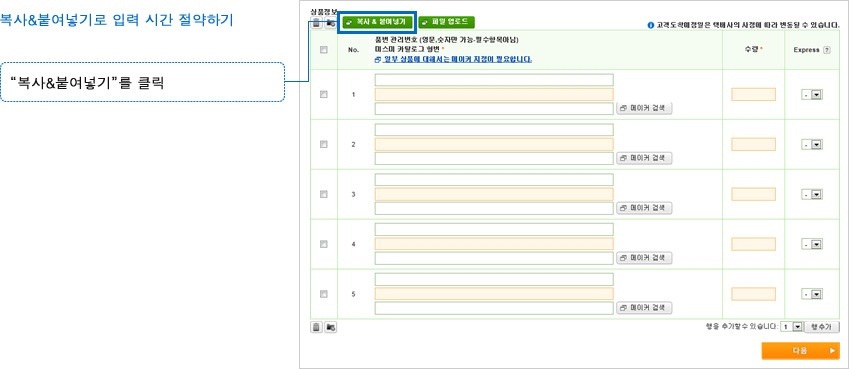Screen dimensions: 849x369
Task: Focus row 1 maker field beside 메이커 검색
Action: 494,108
